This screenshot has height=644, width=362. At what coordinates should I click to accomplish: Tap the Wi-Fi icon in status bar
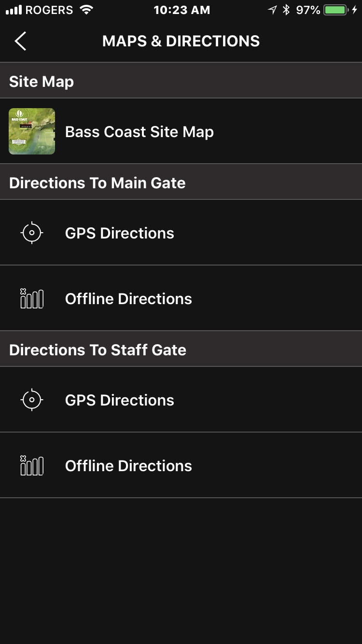coord(86,10)
